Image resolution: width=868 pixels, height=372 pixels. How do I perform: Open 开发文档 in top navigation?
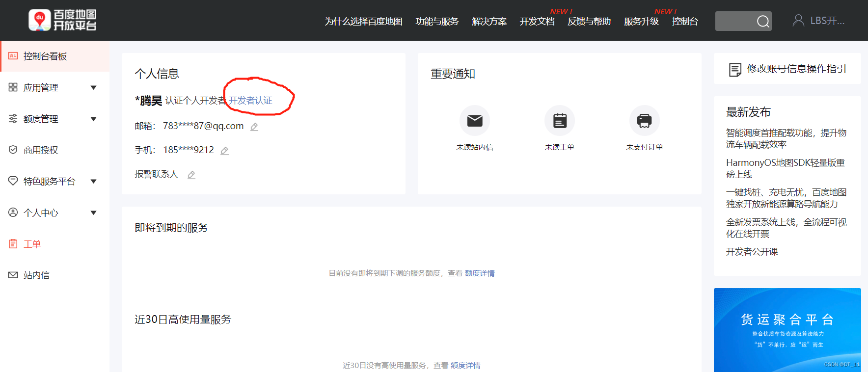pos(537,22)
